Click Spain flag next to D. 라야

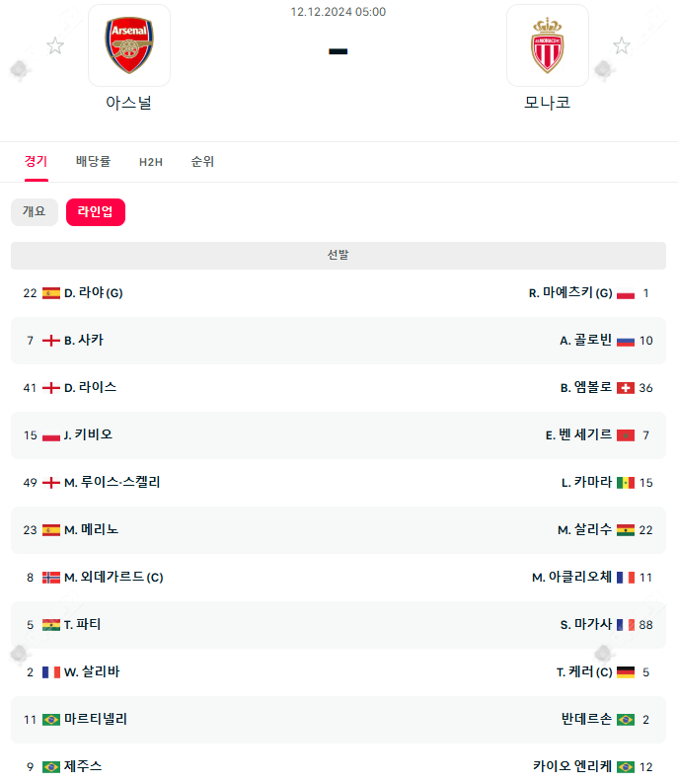(x=51, y=293)
